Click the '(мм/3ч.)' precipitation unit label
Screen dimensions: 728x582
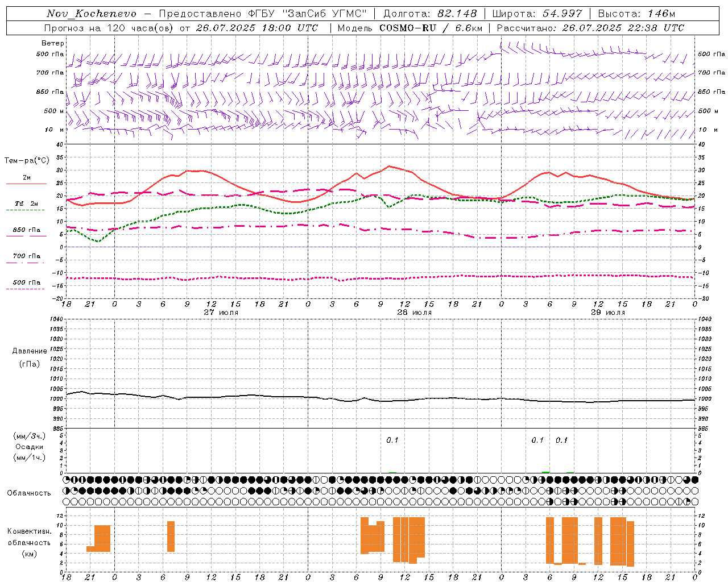[x=30, y=436]
